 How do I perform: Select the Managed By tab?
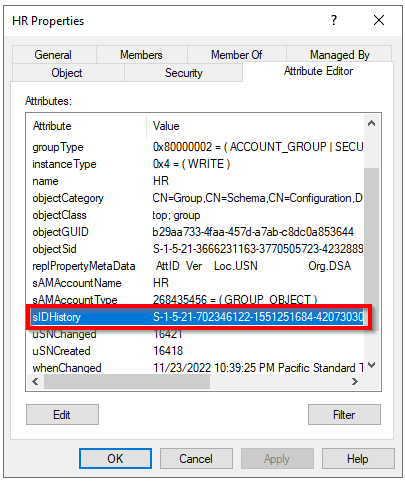click(x=339, y=55)
